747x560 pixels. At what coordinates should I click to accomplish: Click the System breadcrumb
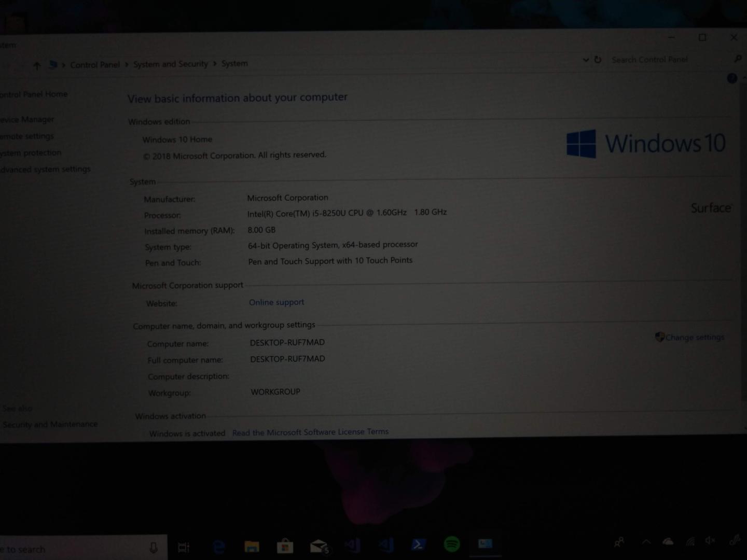(x=234, y=63)
